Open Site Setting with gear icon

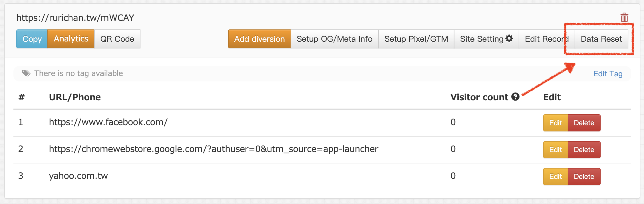pos(486,39)
